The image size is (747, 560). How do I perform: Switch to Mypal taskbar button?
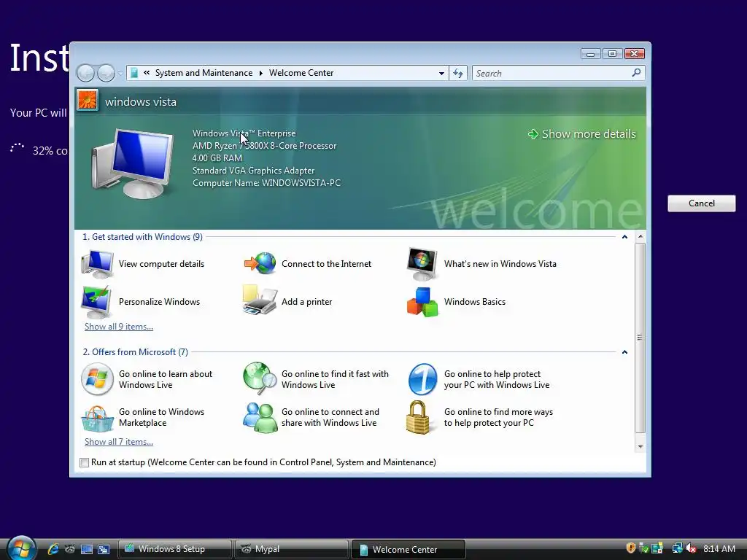pos(292,549)
